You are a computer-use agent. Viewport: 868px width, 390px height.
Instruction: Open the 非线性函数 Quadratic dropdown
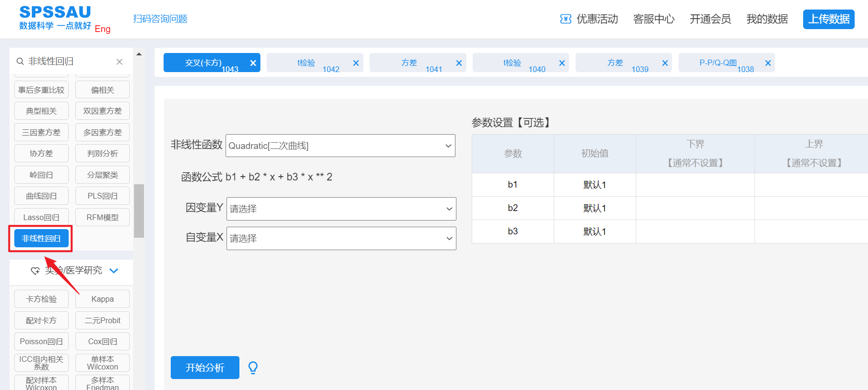click(x=341, y=146)
